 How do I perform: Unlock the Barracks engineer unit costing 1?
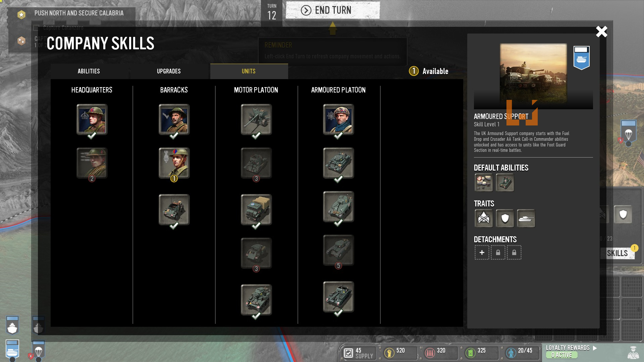174,163
